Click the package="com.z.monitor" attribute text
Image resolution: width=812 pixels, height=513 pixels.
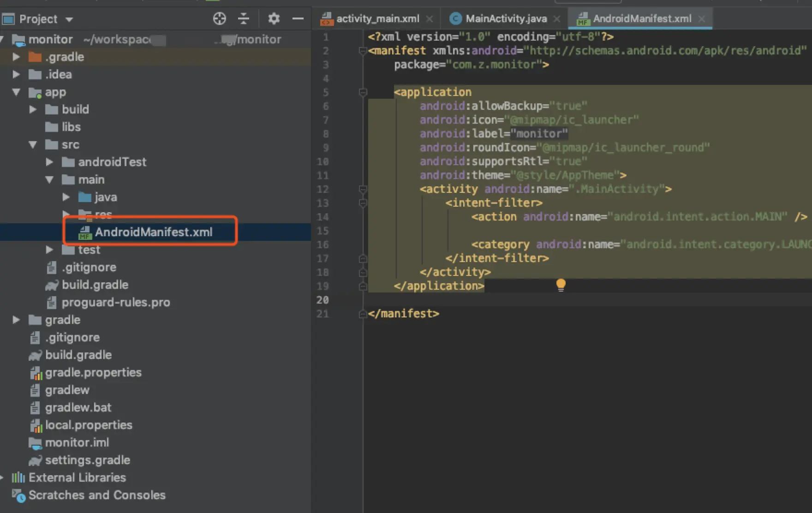click(x=468, y=65)
